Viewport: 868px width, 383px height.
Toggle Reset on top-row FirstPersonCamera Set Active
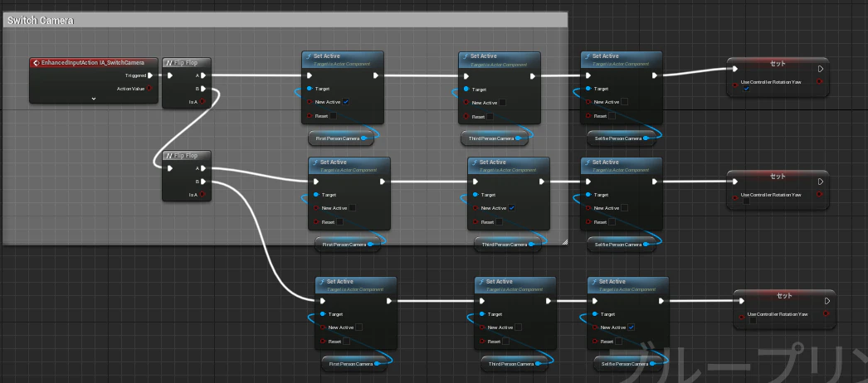point(334,116)
